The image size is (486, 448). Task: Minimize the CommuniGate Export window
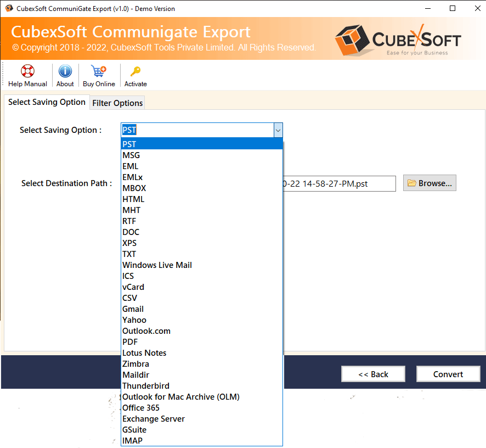[428, 8]
